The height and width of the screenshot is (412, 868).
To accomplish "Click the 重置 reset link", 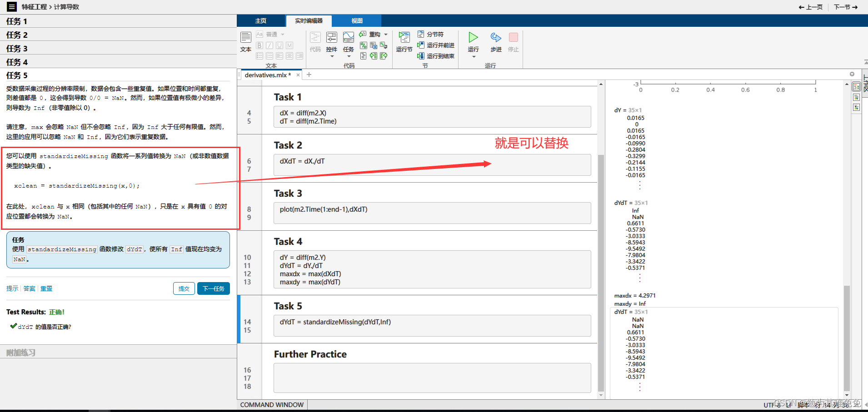I will coord(46,288).
